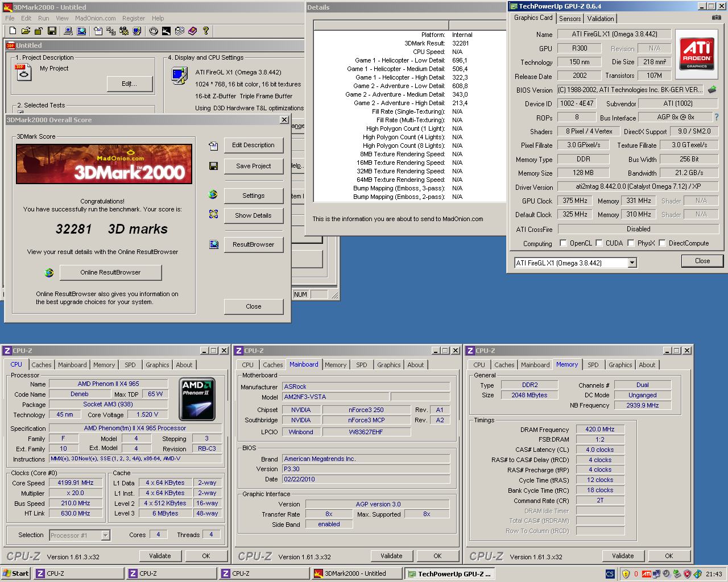Click the yellow security shield tray icon
The height and width of the screenshot is (582, 728).
(626, 573)
